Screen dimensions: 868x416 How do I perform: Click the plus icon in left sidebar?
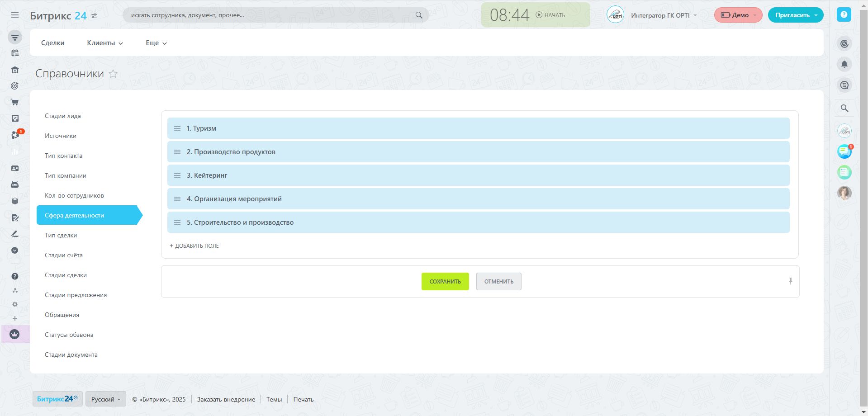[15, 318]
